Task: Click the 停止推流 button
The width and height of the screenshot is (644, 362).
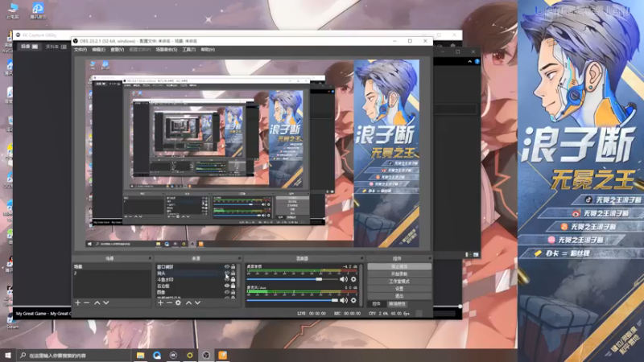Action: (x=399, y=267)
